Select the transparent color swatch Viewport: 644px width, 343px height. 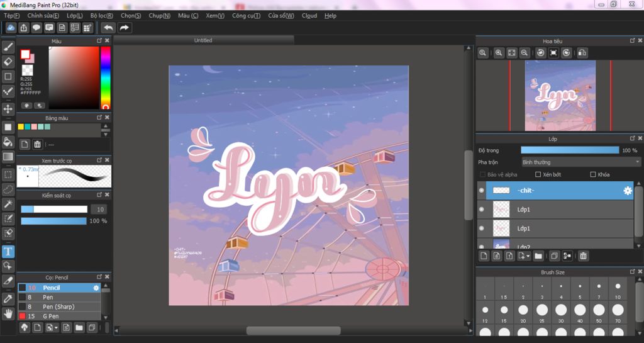(x=28, y=70)
